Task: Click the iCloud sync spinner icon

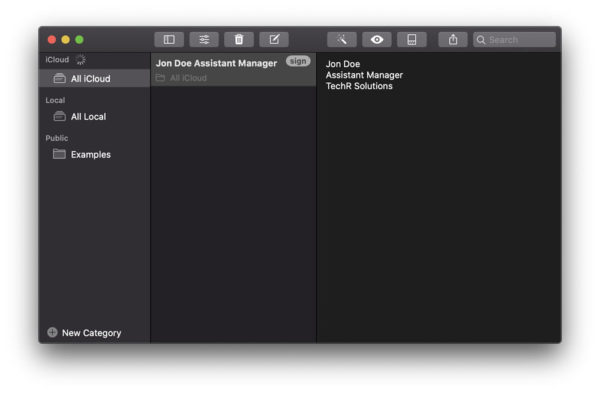Action: coord(81,59)
